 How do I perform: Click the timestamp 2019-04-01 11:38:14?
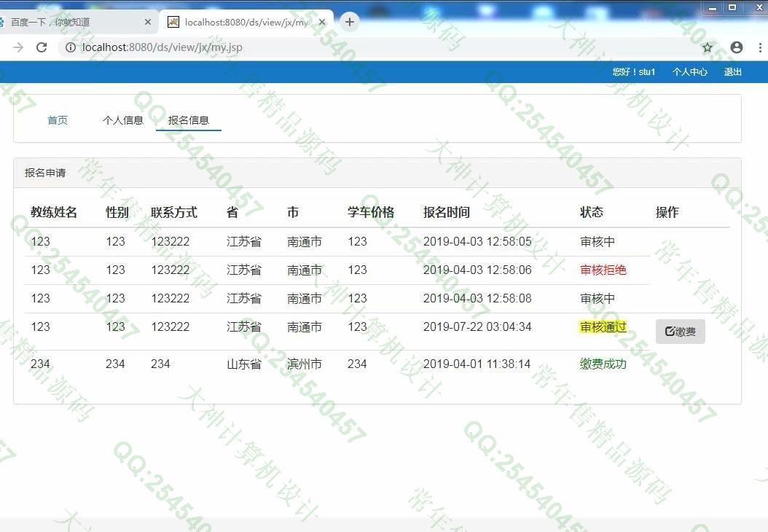pos(477,364)
